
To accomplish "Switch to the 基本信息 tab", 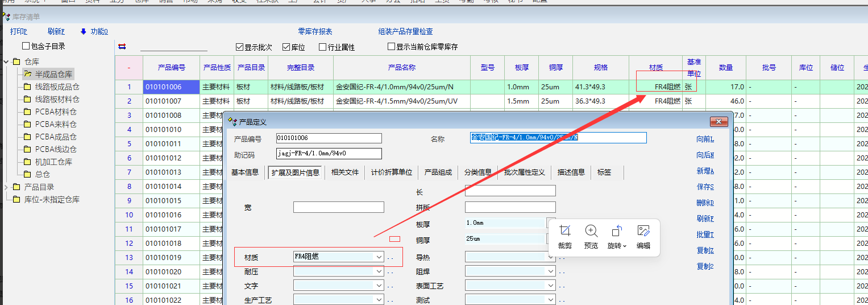I will tap(244, 172).
